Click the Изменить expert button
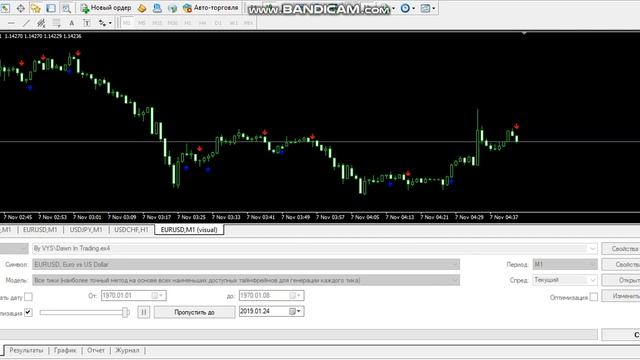The height and width of the screenshot is (360, 640). click(x=621, y=296)
